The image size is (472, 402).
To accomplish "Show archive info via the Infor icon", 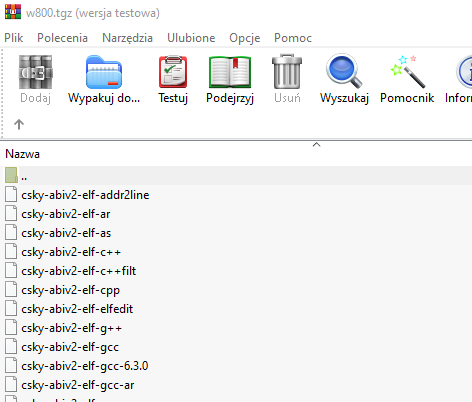I will (464, 72).
